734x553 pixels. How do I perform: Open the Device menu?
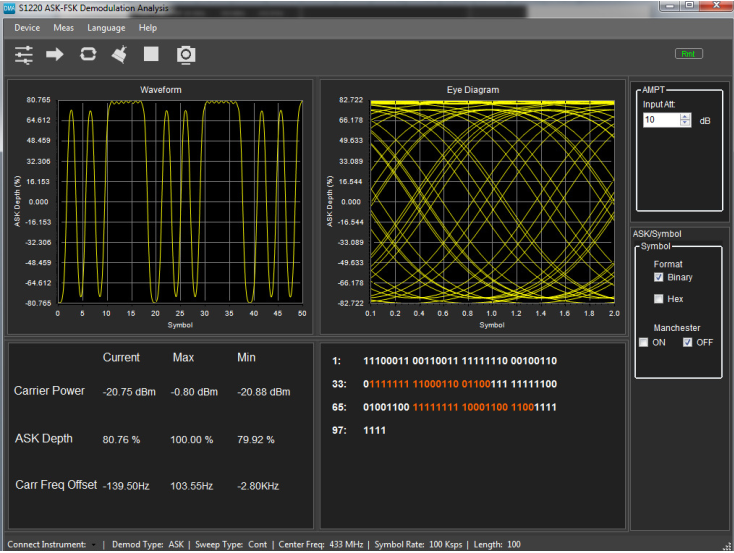click(x=27, y=28)
